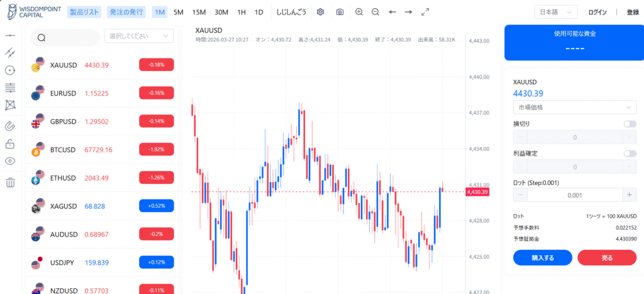Click the trash delete drawings icon

click(x=10, y=182)
